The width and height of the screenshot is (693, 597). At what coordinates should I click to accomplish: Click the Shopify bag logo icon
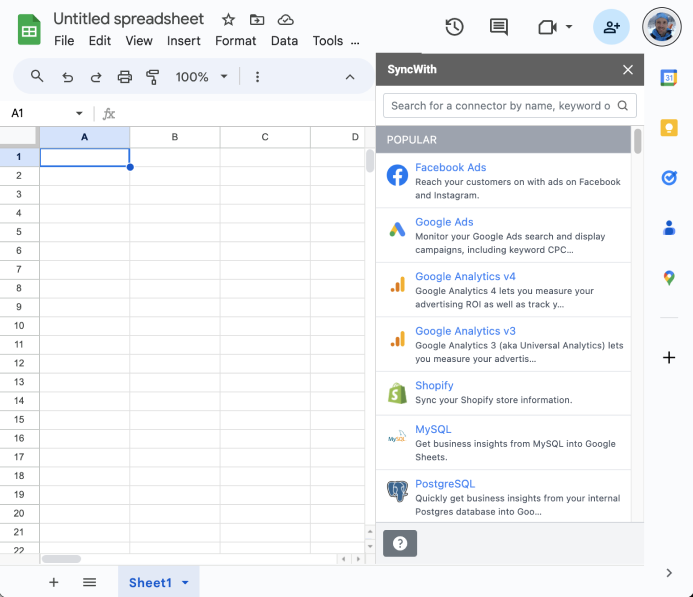pyautogui.click(x=397, y=393)
